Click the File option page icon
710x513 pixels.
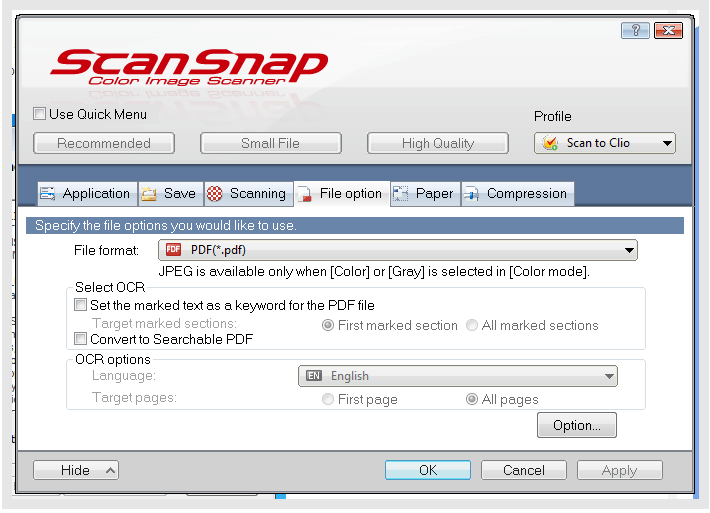click(304, 194)
